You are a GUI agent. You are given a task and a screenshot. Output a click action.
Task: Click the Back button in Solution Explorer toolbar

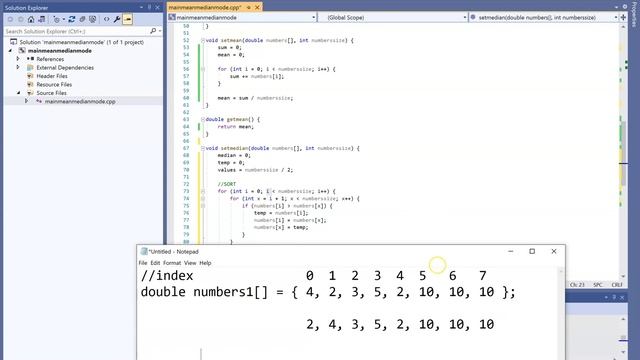click(x=11, y=19)
